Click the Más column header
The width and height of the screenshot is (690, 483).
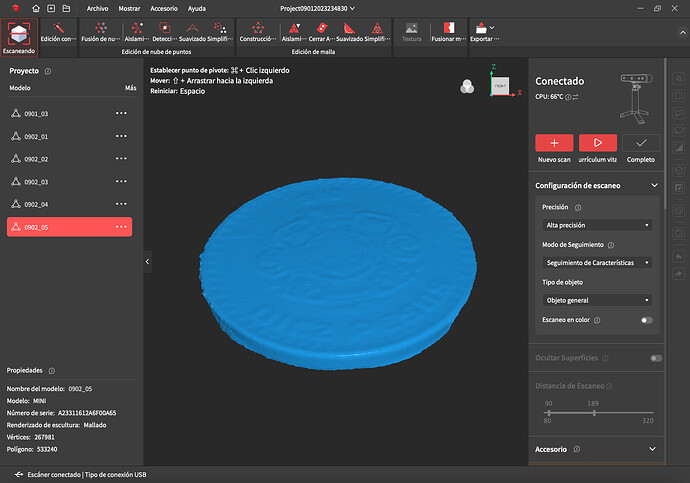(131, 88)
